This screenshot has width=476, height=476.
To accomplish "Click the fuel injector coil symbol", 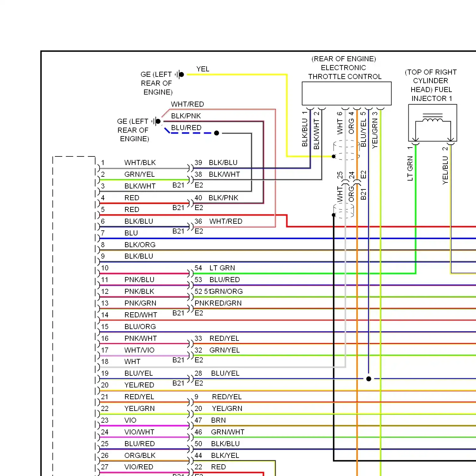I will (x=433, y=118).
